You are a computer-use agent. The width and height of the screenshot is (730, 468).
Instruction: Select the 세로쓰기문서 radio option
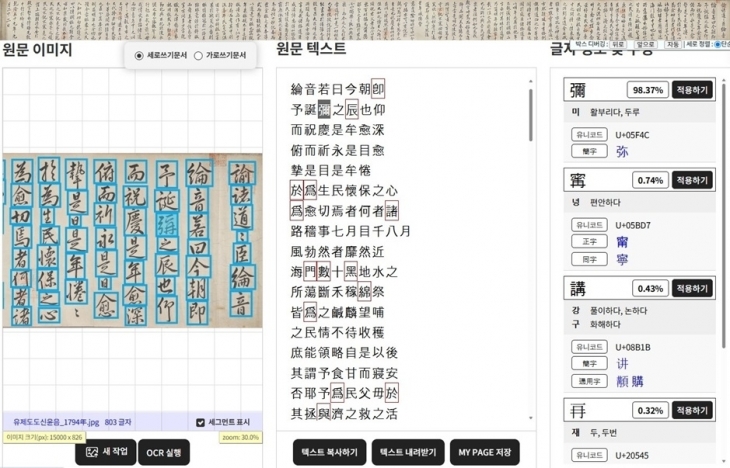pyautogui.click(x=139, y=56)
